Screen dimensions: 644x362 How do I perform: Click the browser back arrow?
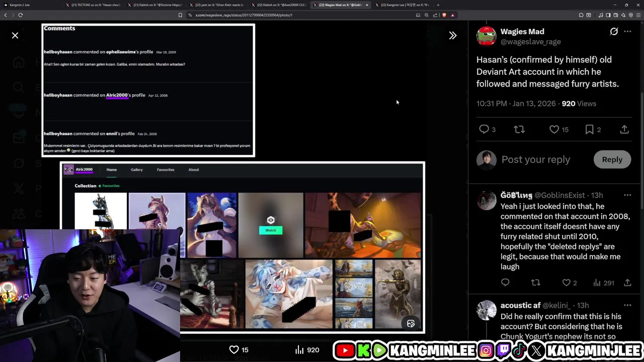tap(6, 15)
